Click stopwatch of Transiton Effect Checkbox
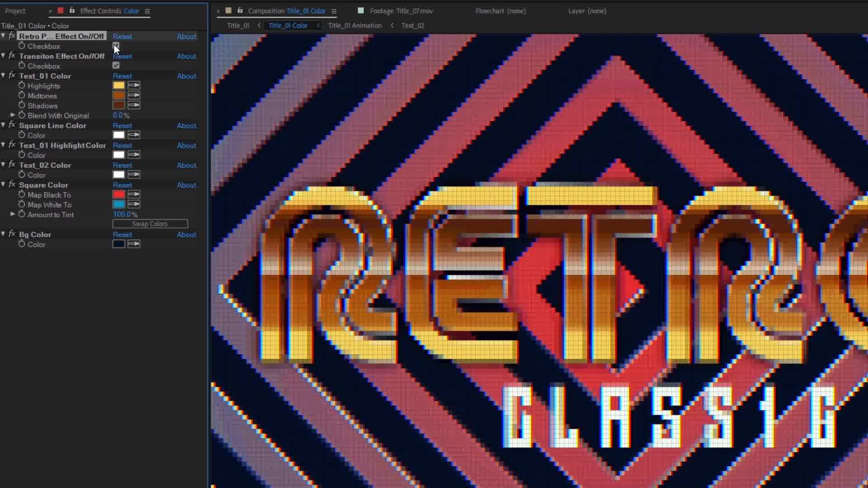This screenshot has height=488, width=868. [x=22, y=66]
